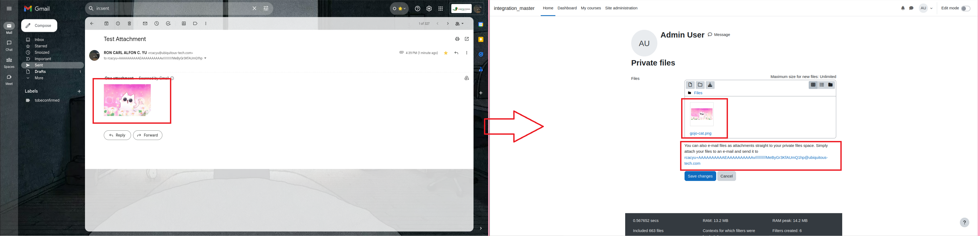This screenshot has width=980, height=236.
Task: Toggle Edit mode switch in Moodle
Action: [966, 8]
